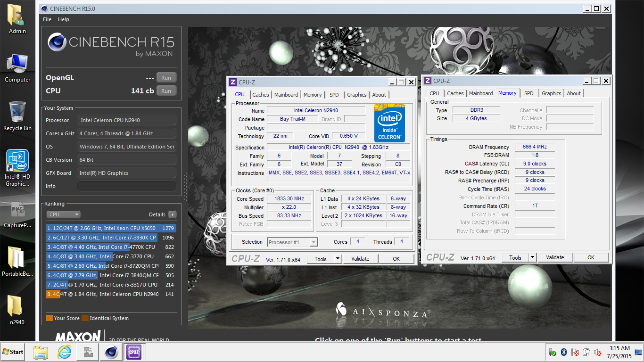This screenshot has height=362, width=644.
Task: Open Caches tab in right CPU-Z window
Action: [x=455, y=93]
